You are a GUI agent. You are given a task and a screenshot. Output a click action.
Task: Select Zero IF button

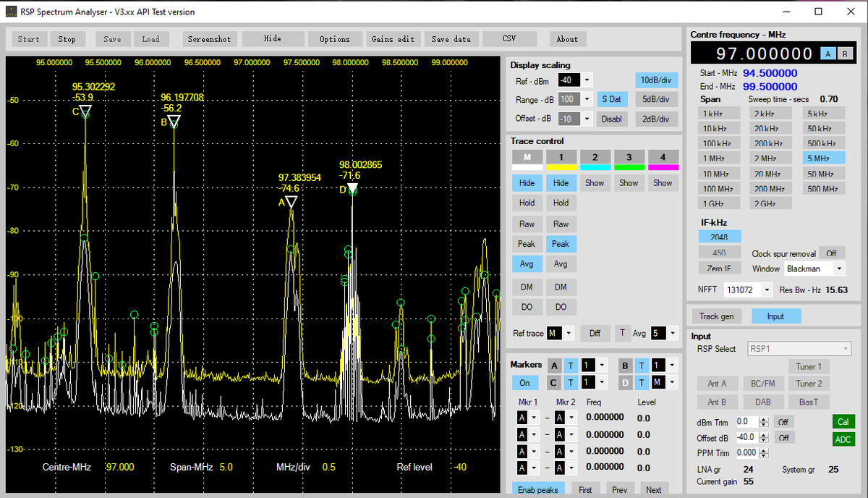pos(719,269)
